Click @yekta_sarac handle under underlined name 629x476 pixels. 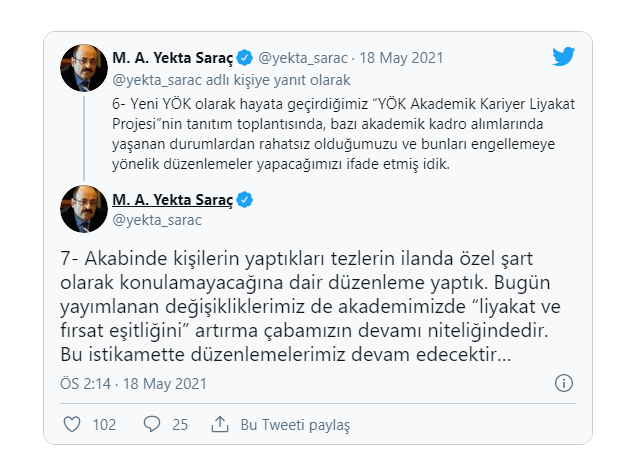pyautogui.click(x=157, y=220)
